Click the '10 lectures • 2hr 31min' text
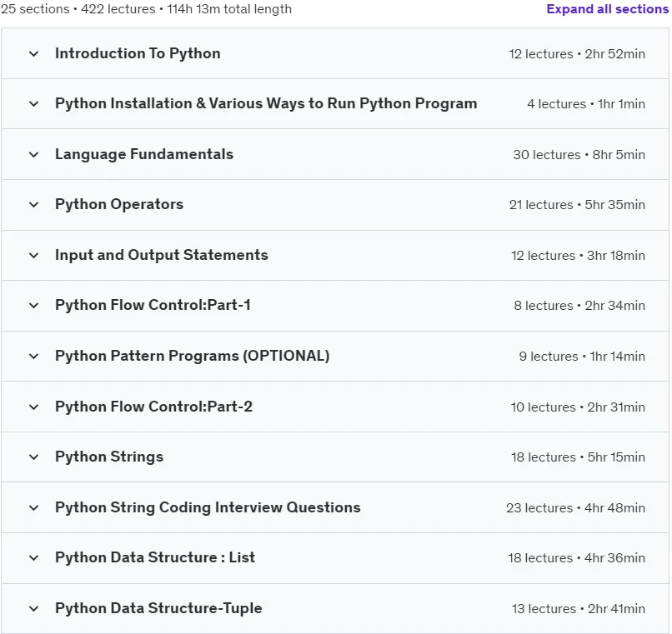This screenshot has width=672, height=634. (x=578, y=407)
